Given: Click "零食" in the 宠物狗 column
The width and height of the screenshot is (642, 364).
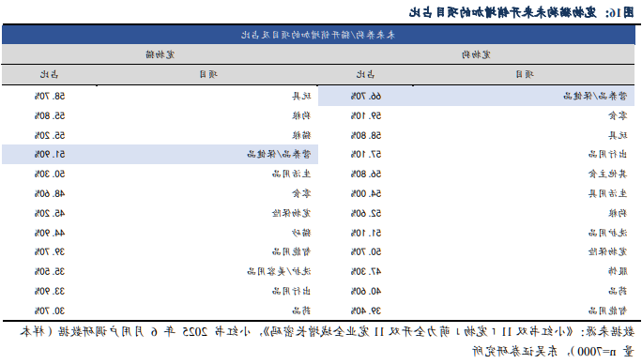Looking at the screenshot, I should click(618, 116).
